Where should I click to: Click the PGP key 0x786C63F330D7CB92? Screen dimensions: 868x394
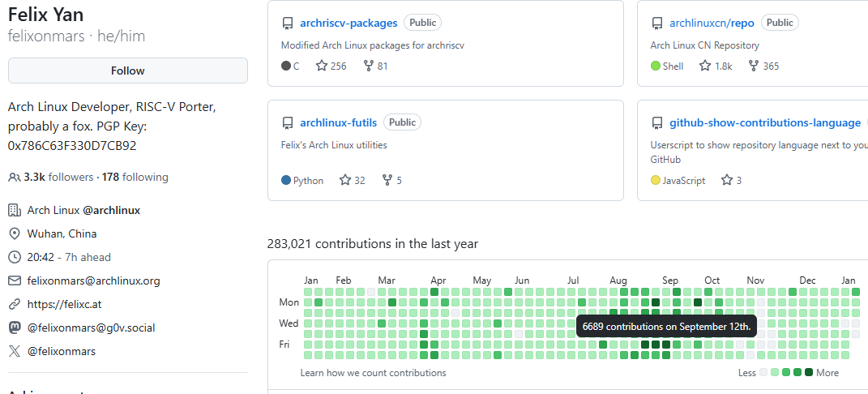tap(72, 146)
